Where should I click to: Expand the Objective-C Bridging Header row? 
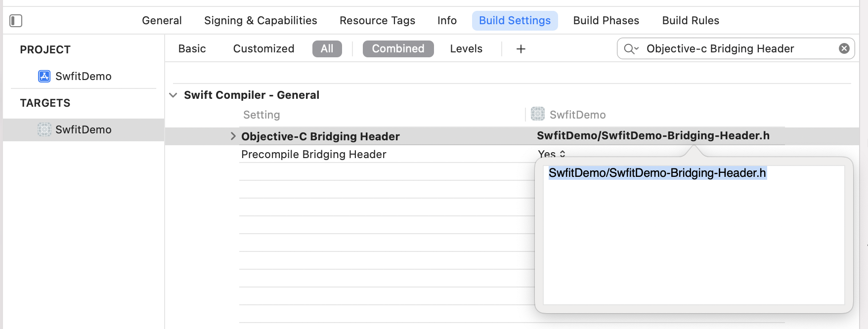[233, 136]
